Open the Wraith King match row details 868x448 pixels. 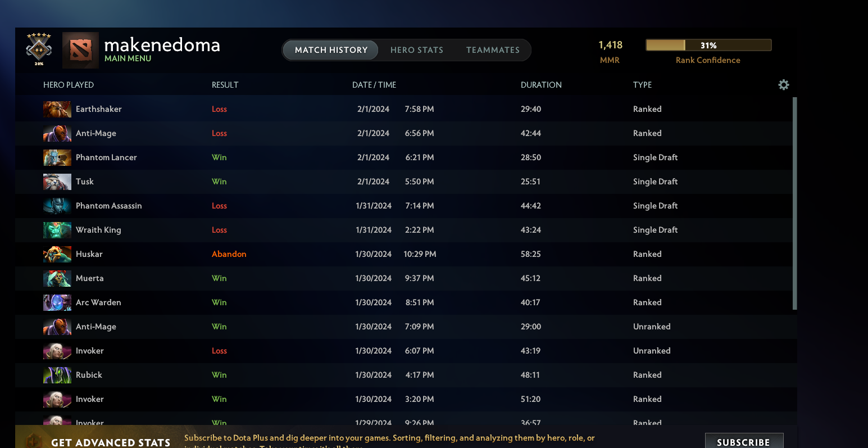393,230
